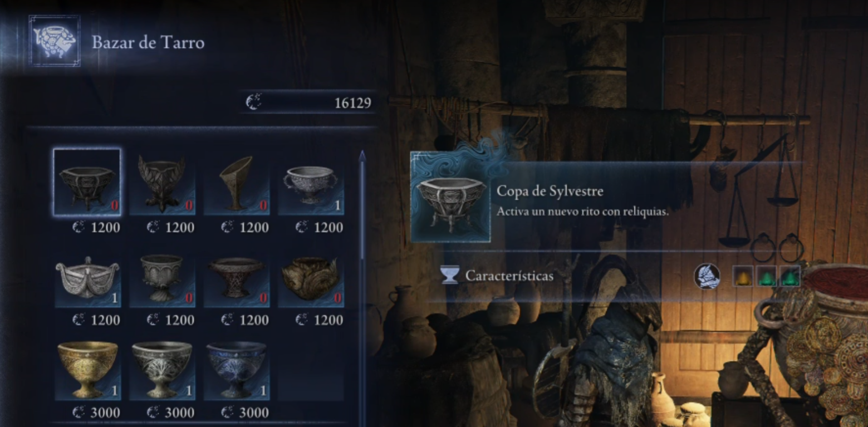Choose the silver tree-engraved chalice priced 3000
Viewport: 868px width, 427px height.
[x=162, y=369]
